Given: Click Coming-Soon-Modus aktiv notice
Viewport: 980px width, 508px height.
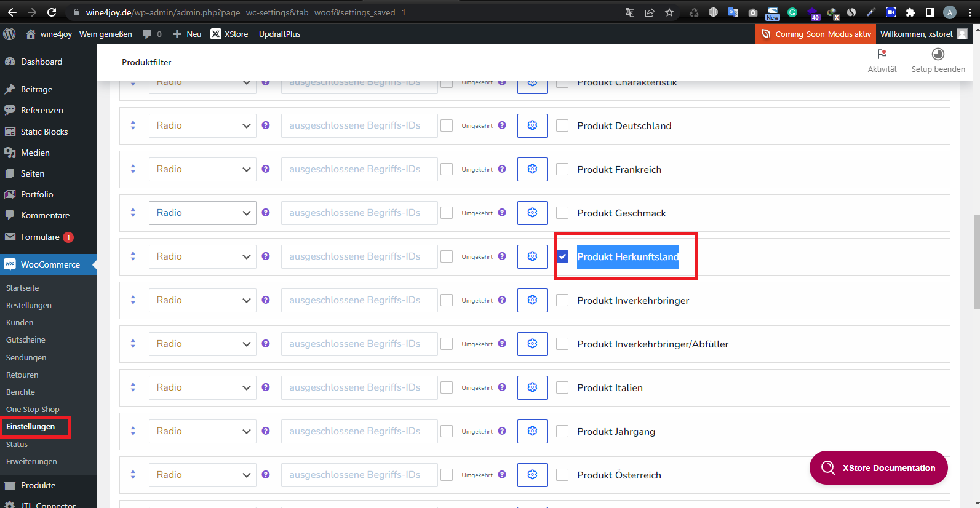Looking at the screenshot, I should tap(816, 34).
